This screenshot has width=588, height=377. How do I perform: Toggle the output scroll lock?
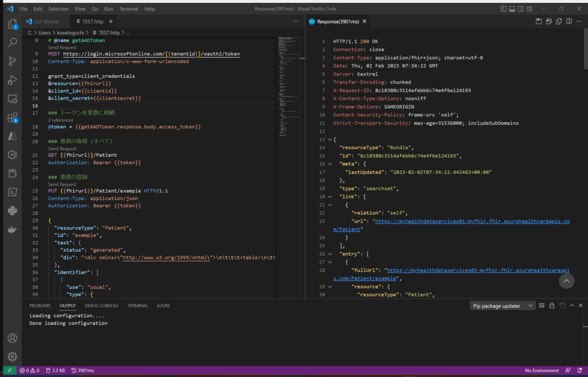pos(552,305)
